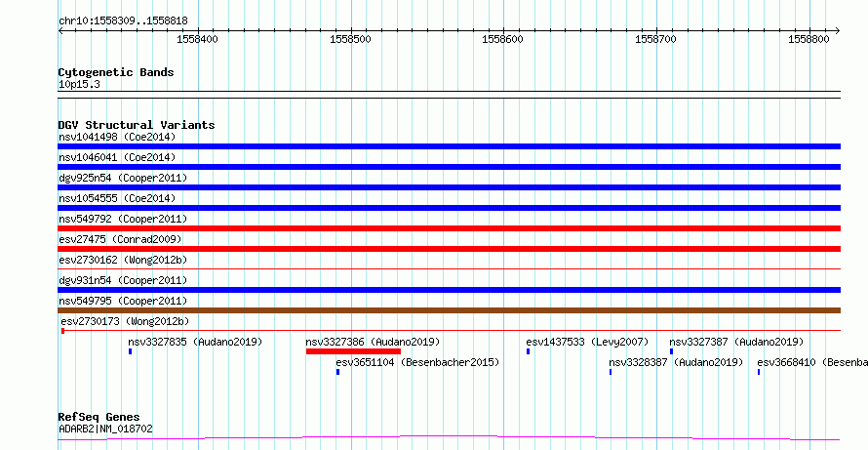Click the magenta ADARB2 gene track line

[x=449, y=438]
